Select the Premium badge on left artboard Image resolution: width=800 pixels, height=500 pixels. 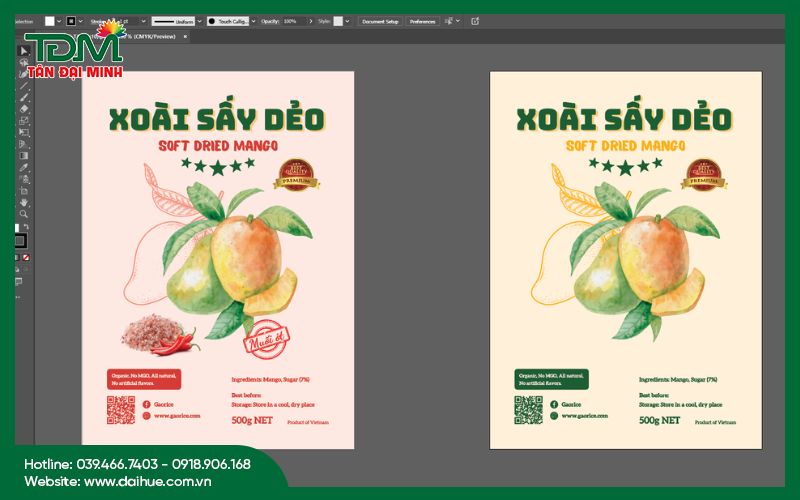[296, 175]
